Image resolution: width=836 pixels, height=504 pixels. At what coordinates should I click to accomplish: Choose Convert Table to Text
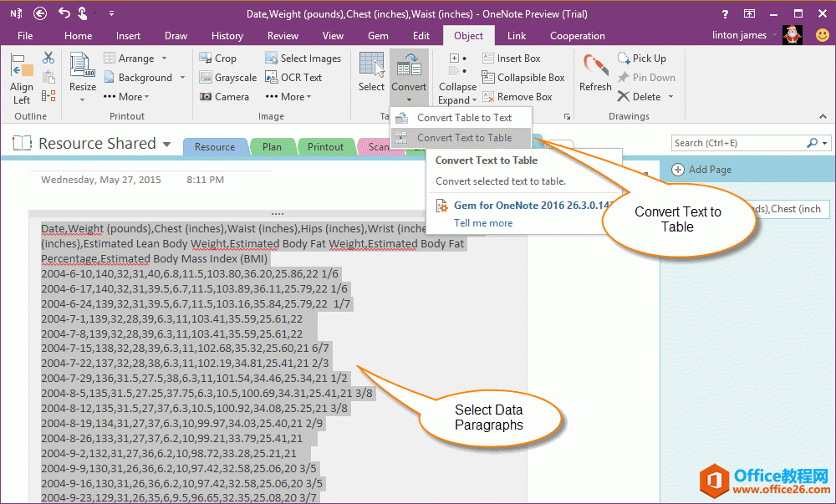point(464,118)
